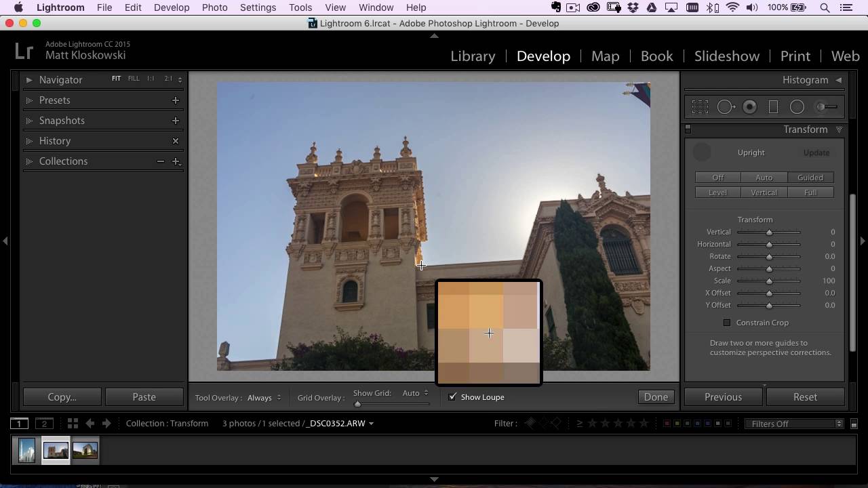Image resolution: width=868 pixels, height=488 pixels.
Task: Set Upright mode to Vertical
Action: pos(764,192)
